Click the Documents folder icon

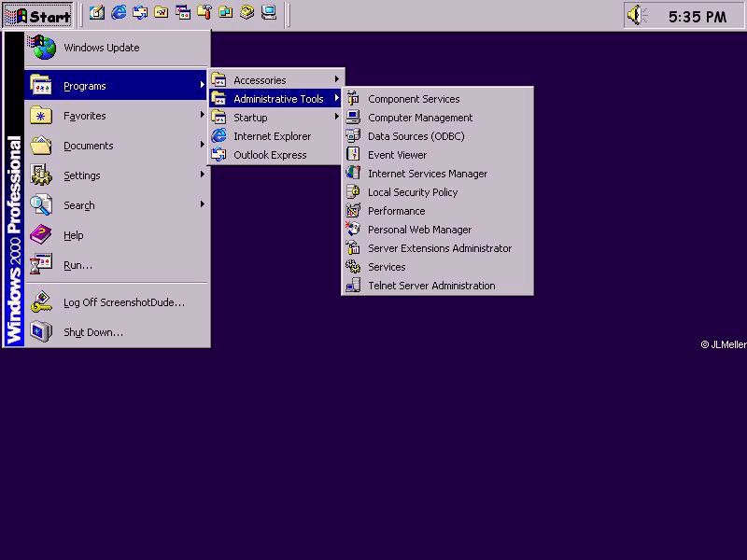(x=41, y=146)
